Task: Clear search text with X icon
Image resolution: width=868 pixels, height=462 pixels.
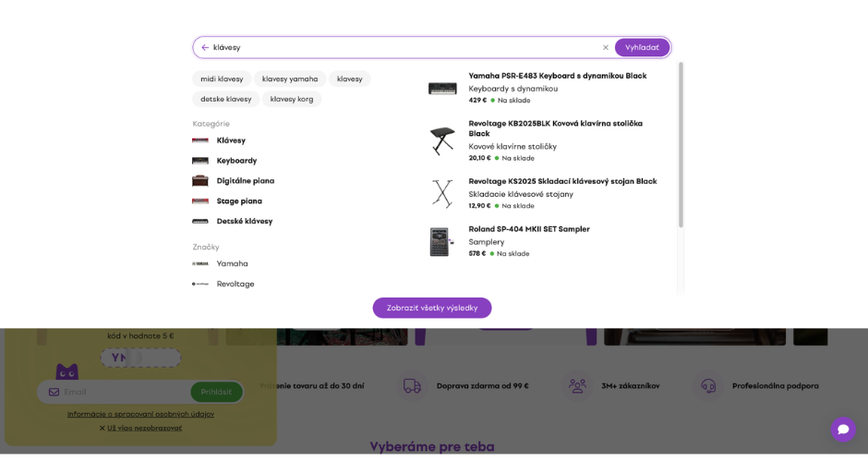Action: pyautogui.click(x=606, y=47)
